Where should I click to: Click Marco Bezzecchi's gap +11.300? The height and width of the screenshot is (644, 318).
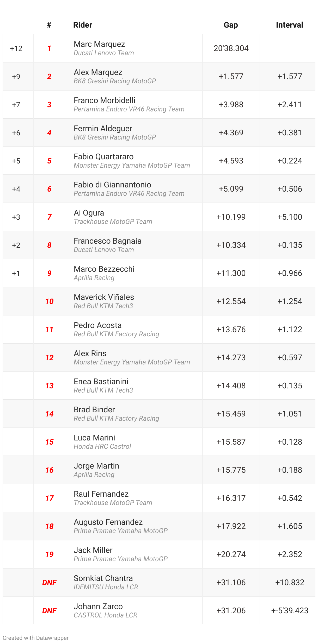click(x=231, y=273)
